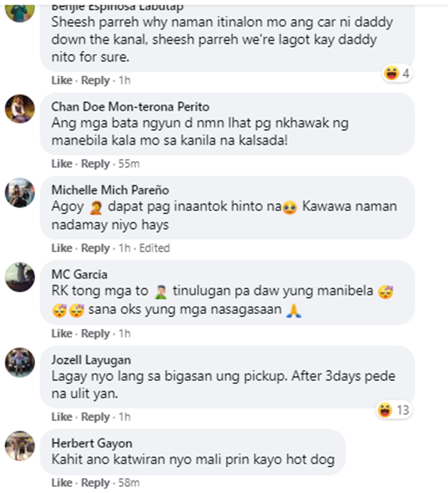Open the haha reaction with 13 count
The width and height of the screenshot is (448, 493).
[394, 410]
